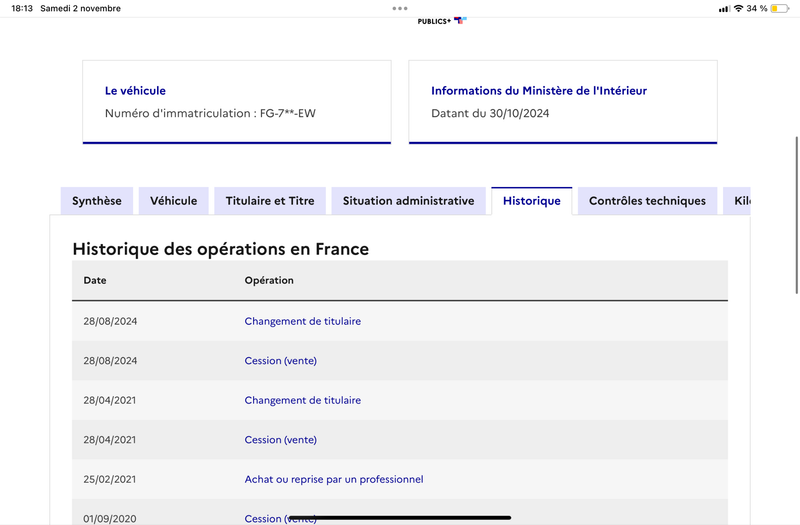Click Cession (vente) dated 28/08/2024
This screenshot has width=800, height=525.
(281, 361)
